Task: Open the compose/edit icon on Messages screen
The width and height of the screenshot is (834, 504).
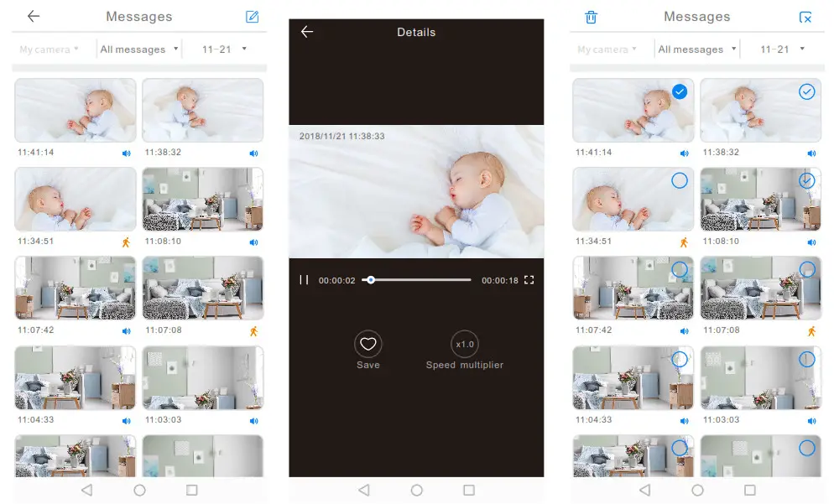Action: pos(251,16)
